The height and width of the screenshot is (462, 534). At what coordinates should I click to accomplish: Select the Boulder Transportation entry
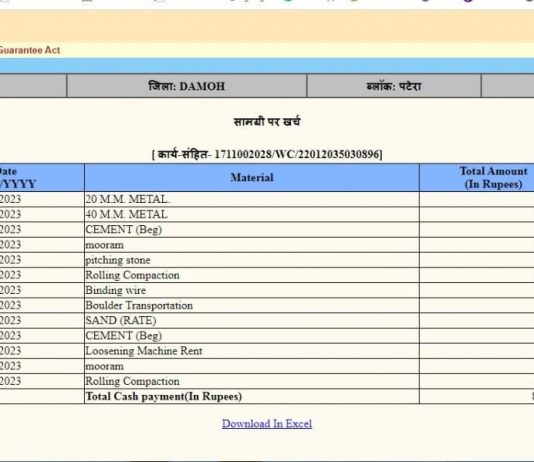252,305
